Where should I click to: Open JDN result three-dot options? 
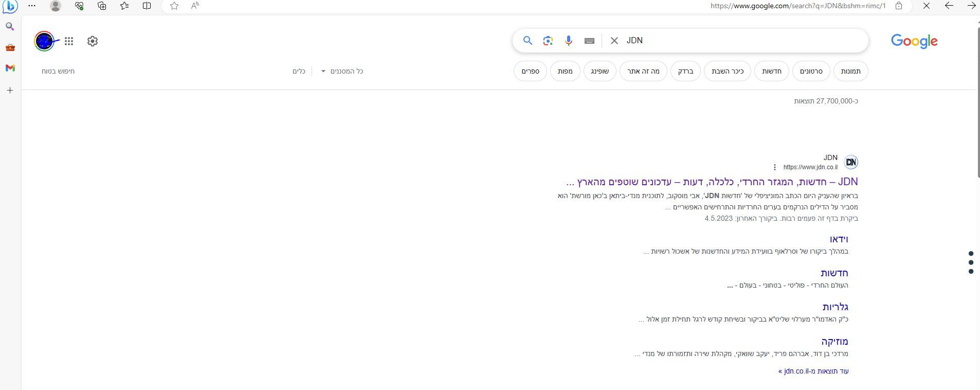tap(775, 167)
